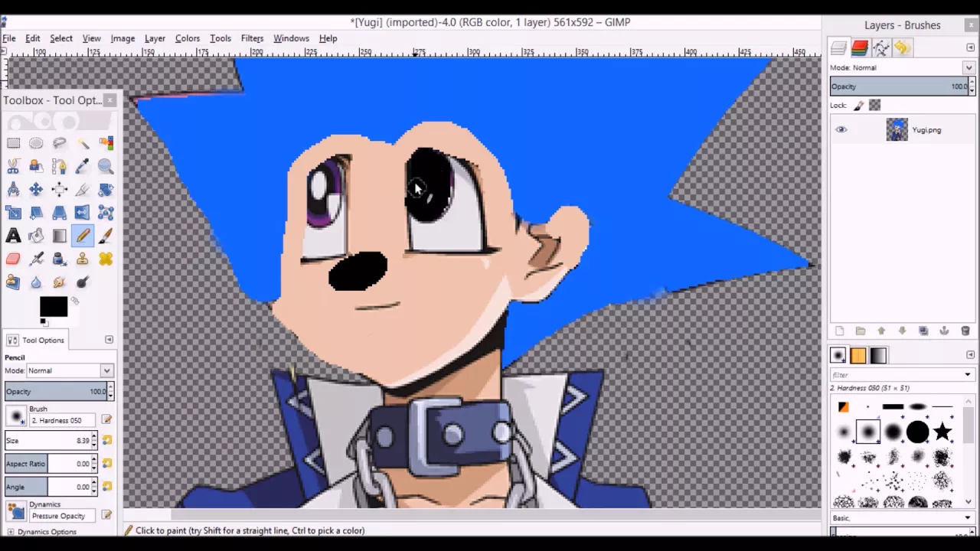Enable Lock pixels on the layer

pos(858,105)
